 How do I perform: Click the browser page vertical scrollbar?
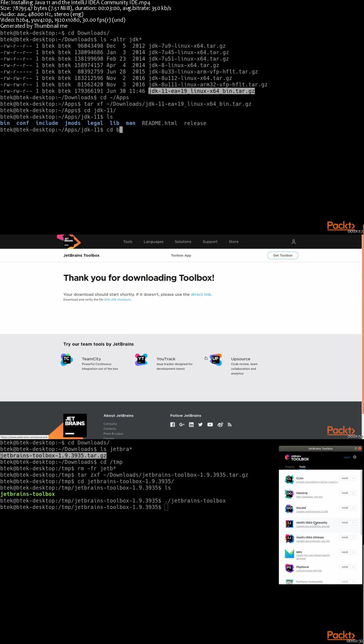click(363, 324)
